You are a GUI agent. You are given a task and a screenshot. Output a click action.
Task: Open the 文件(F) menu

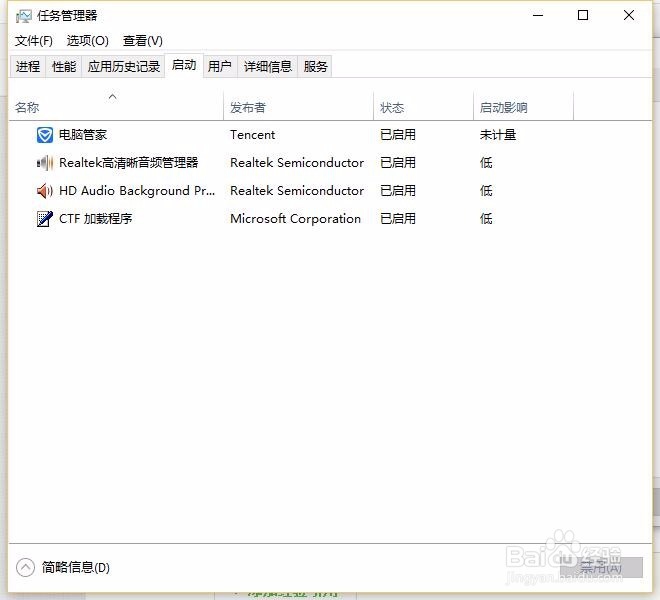pos(34,41)
